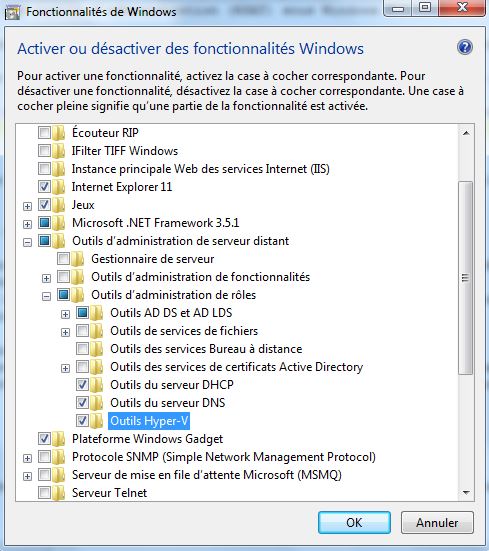Click the folder icon next to Jeux
Screen dimensions: 489x551
[x=59, y=205]
